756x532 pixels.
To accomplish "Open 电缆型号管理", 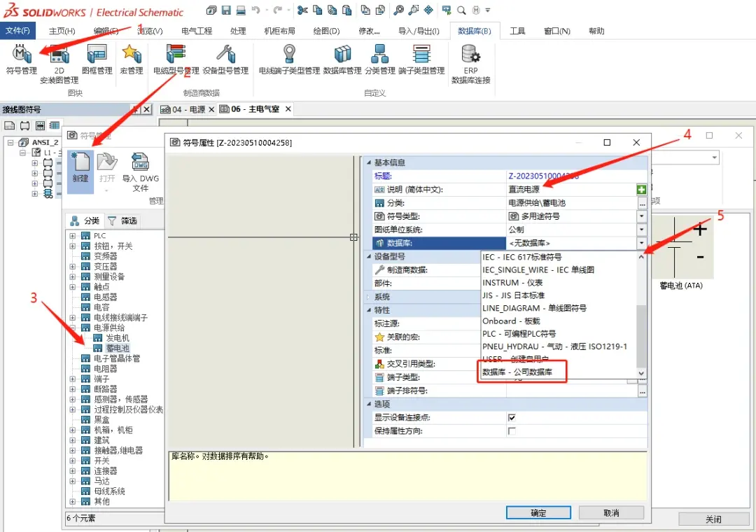I will pyautogui.click(x=176, y=59).
